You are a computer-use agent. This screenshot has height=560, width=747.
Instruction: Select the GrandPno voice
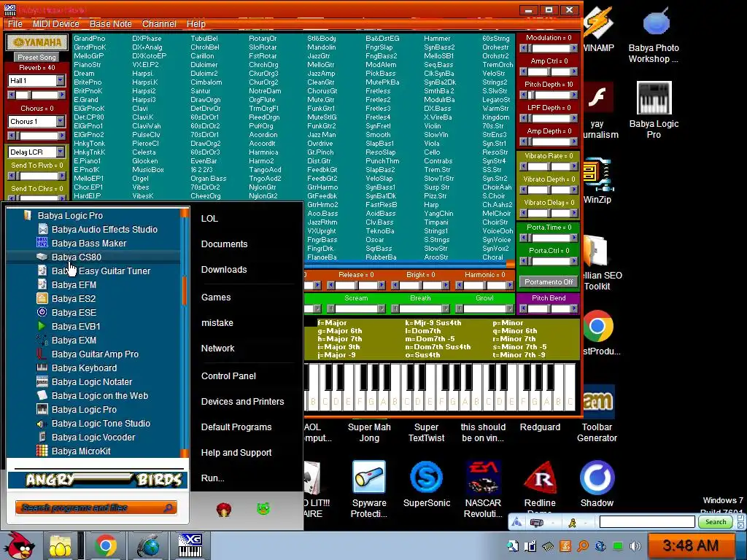tap(90, 38)
